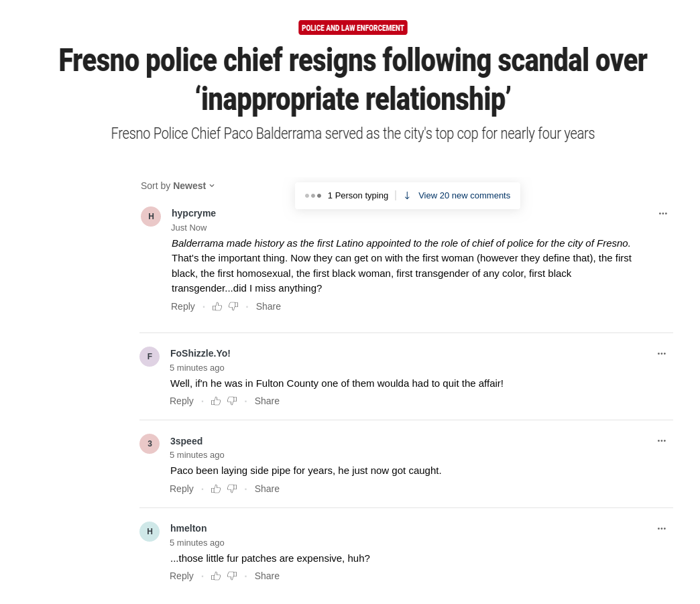Screen dimensions: 700x604
Task: Share 3speed's comment
Action: point(267,489)
